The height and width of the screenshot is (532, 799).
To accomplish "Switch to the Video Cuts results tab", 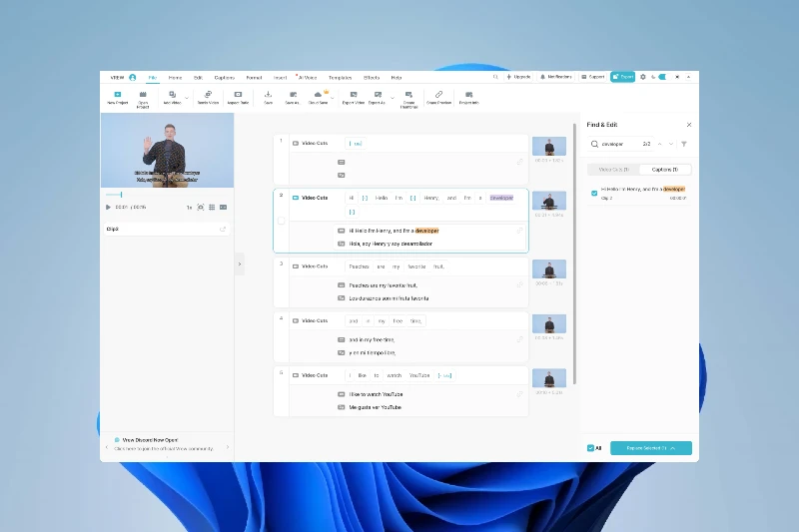I will pyautogui.click(x=613, y=170).
